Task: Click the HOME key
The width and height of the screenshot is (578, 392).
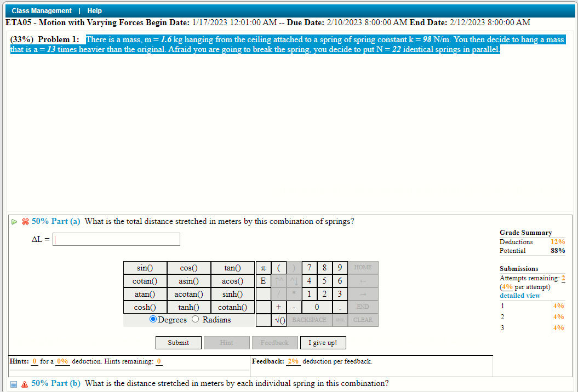Action: click(x=363, y=268)
